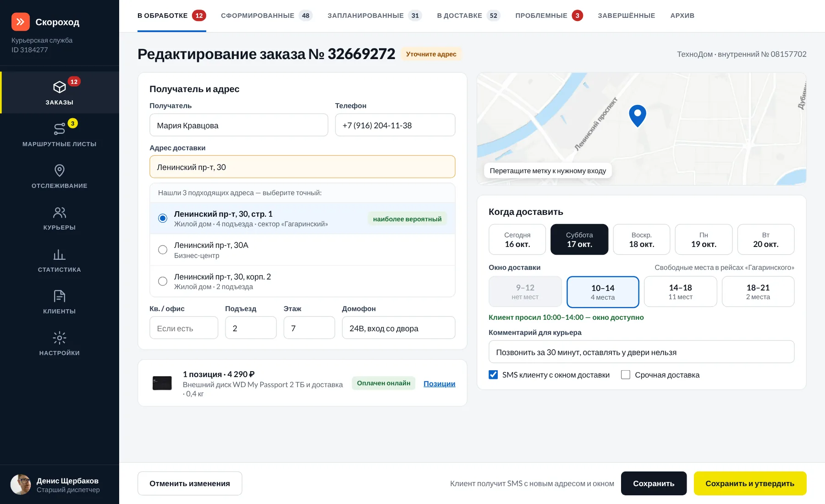
Task: Open Настройки gear in sidebar
Action: click(x=60, y=344)
